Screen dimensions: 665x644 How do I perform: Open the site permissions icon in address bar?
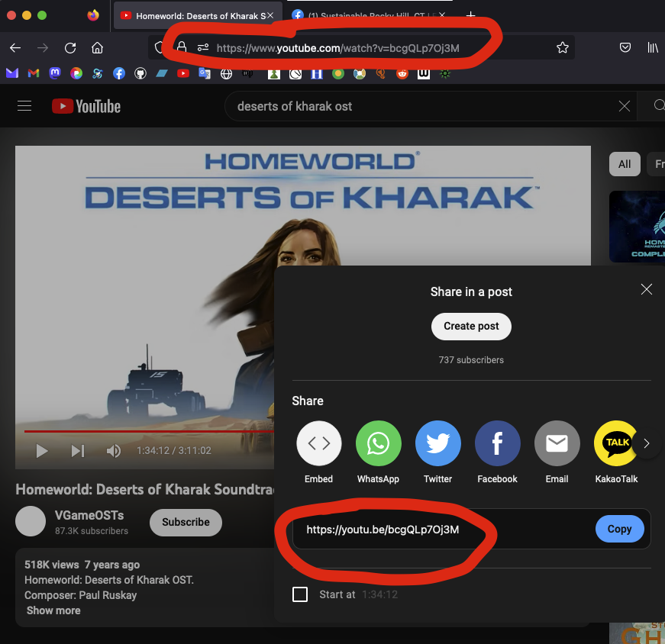(203, 47)
